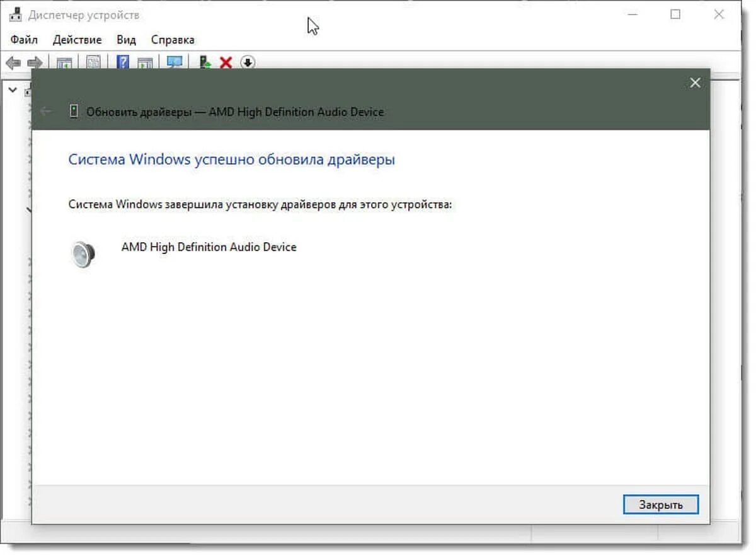Click the Back arrow in Device Manager toolbar
Viewport: 756px width, 558px height.
[13, 62]
